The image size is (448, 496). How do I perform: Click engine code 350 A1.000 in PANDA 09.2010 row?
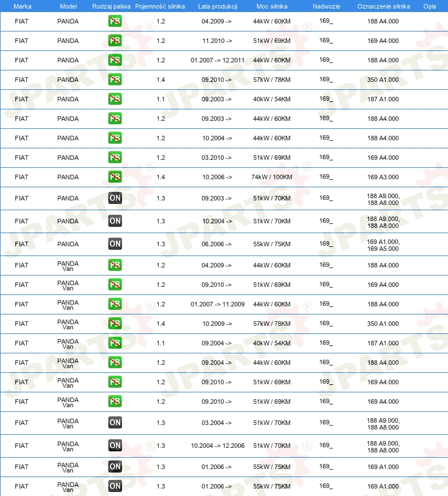coord(383,80)
